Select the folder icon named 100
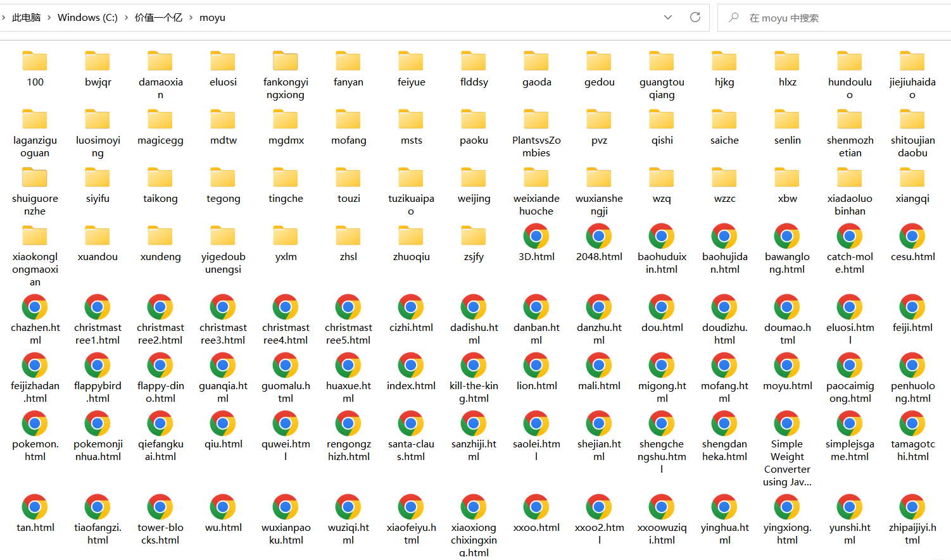Image resolution: width=951 pixels, height=560 pixels. 35,61
